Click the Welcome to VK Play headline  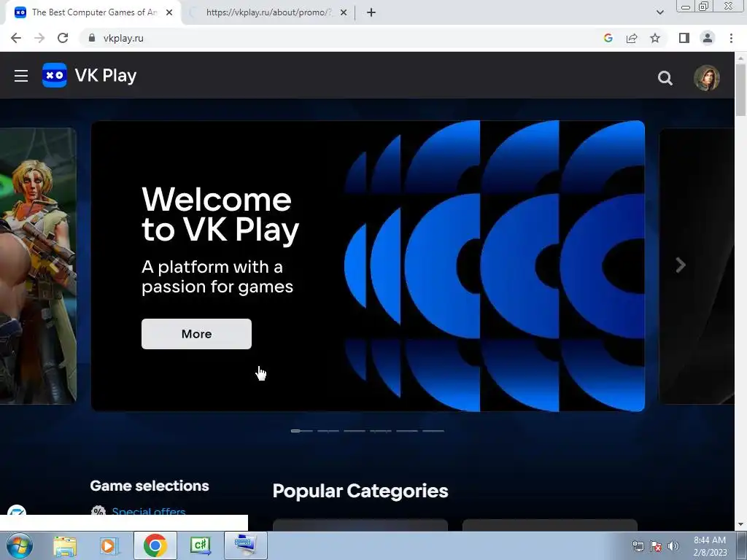click(220, 214)
